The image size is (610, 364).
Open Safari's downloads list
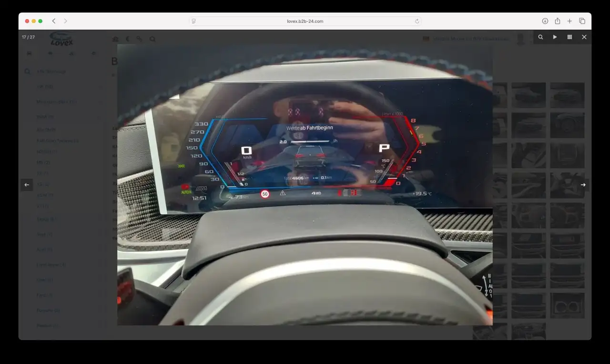[545, 21]
